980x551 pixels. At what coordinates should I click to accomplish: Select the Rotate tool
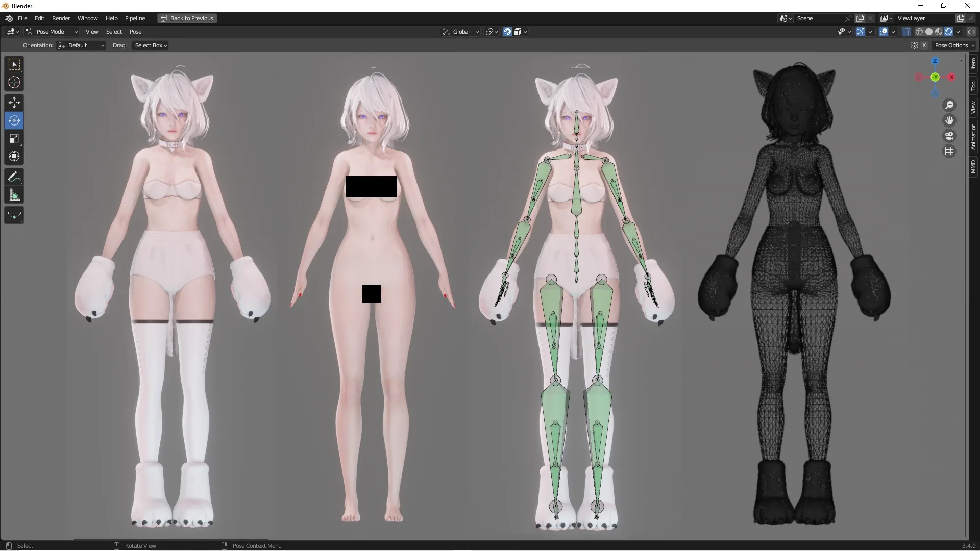14,120
